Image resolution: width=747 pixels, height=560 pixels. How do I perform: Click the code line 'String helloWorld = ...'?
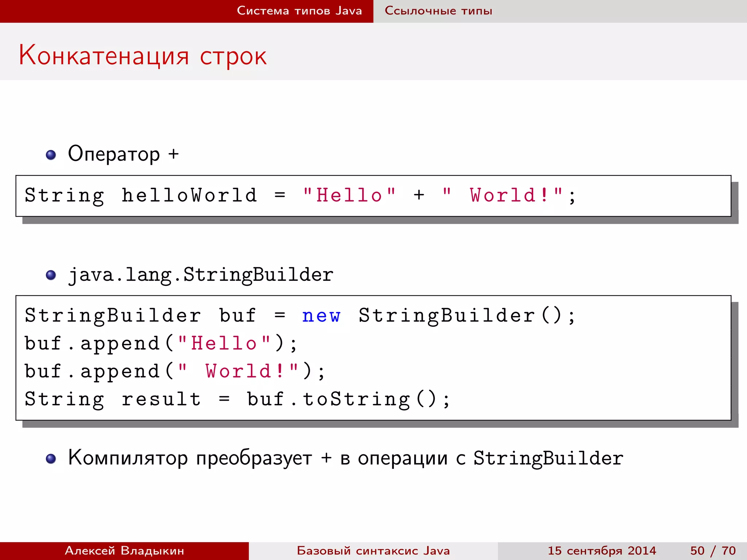(300, 195)
